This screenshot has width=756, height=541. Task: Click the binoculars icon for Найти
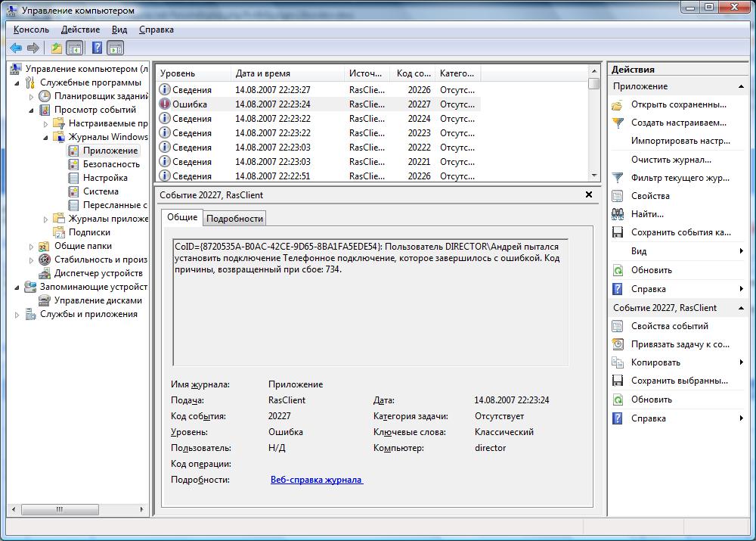[x=618, y=214]
